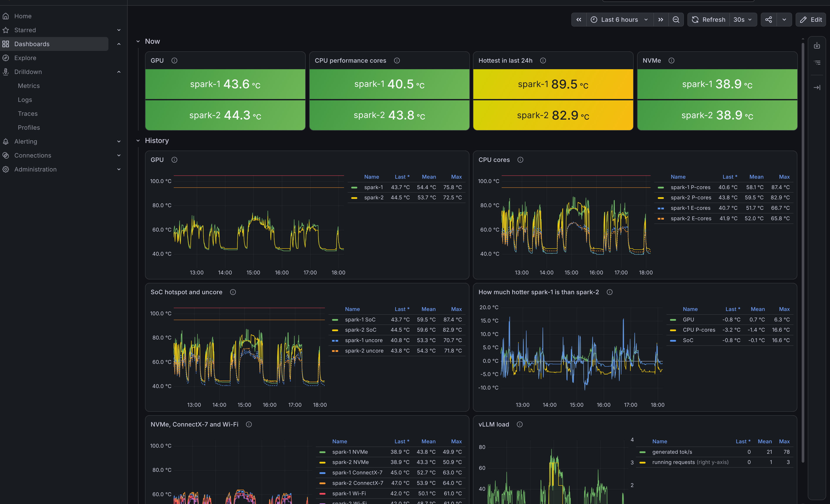The width and height of the screenshot is (830, 504).
Task: Sort GPU legend by Max column
Action: point(456,177)
